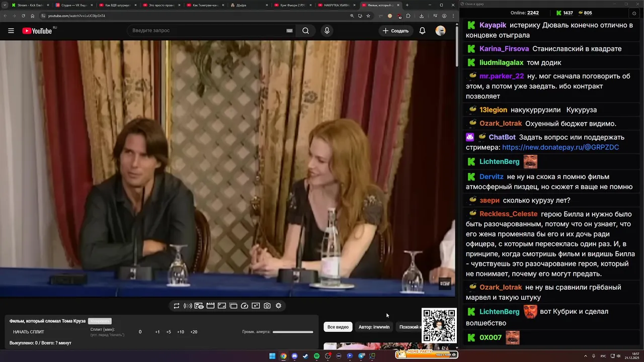Open Chrome downloads icon
This screenshot has width=644, height=362.
click(421, 16)
